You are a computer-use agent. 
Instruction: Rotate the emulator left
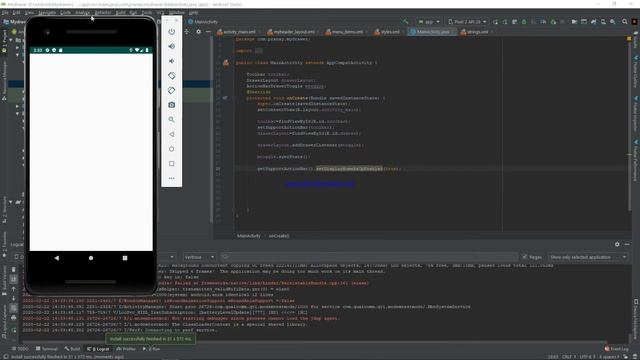coord(172,76)
